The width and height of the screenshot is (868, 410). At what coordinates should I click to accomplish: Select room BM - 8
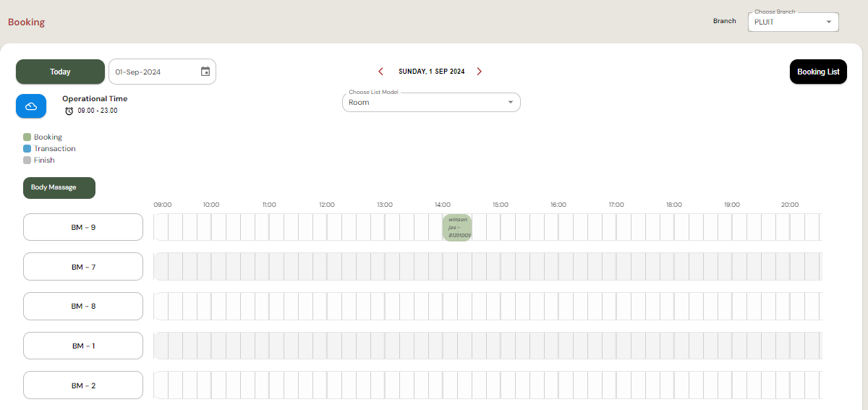[x=83, y=306]
